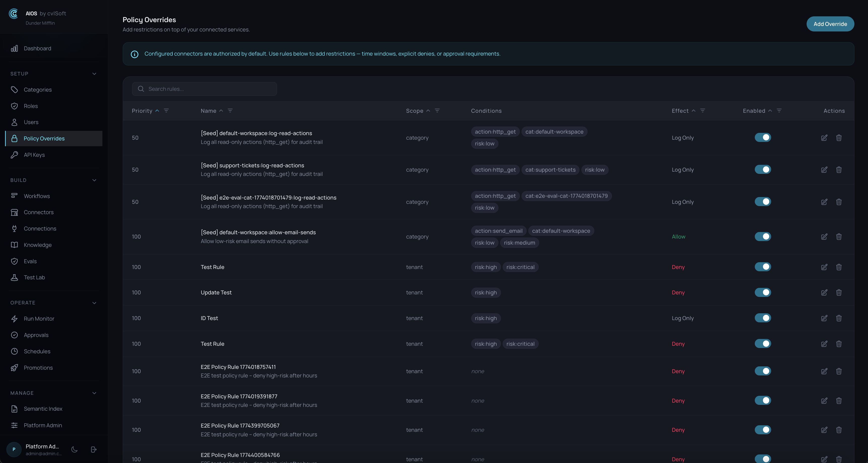The height and width of the screenshot is (463, 868).
Task: Click the search rules input field
Action: (x=204, y=89)
